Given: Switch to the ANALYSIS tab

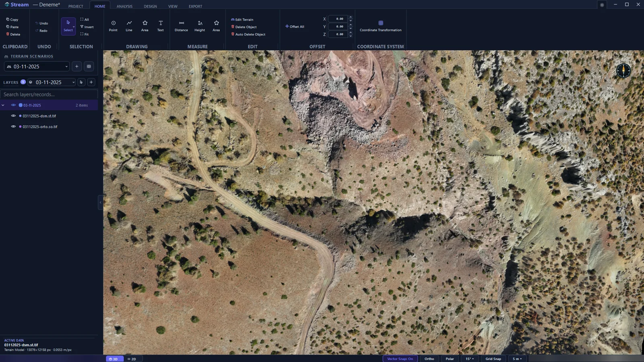Looking at the screenshot, I should 124,6.
